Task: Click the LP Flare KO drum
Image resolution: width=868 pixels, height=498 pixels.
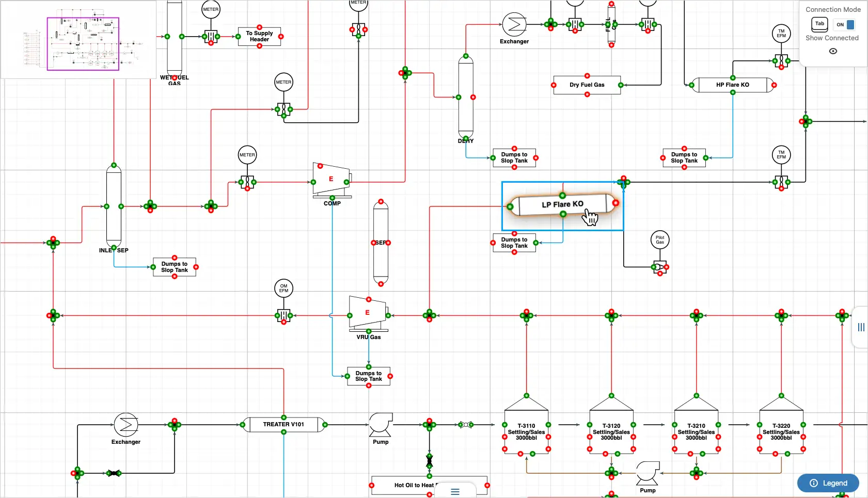Action: point(562,205)
